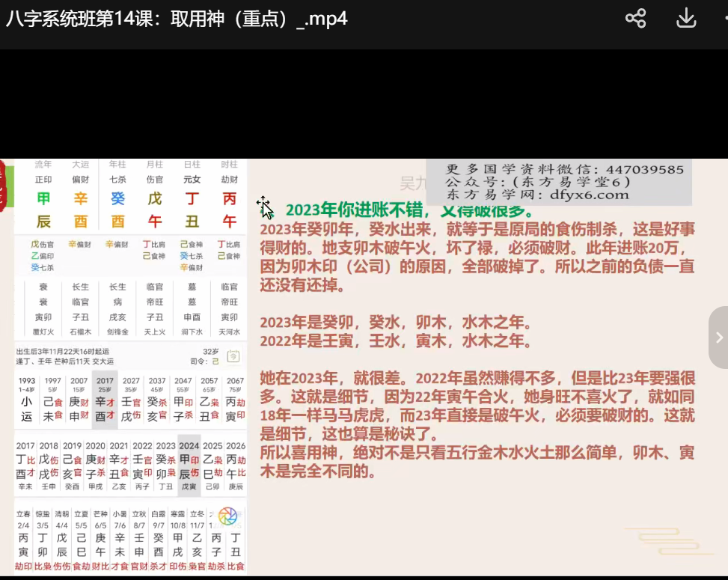
Task: Select the 芒种 6/5 庚午 month column
Action: [100, 539]
